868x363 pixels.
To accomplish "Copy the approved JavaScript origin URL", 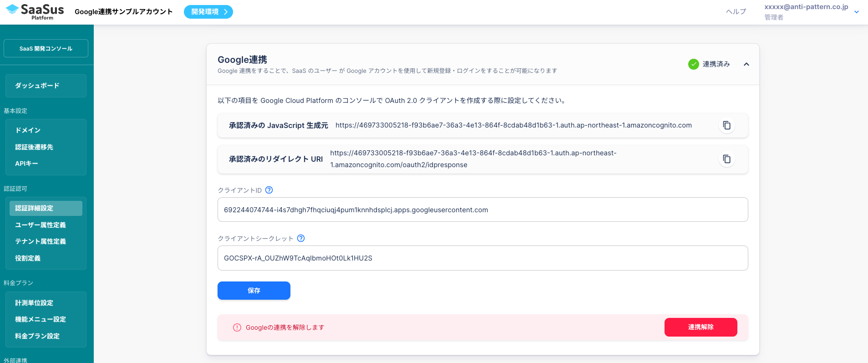I will coord(727,125).
